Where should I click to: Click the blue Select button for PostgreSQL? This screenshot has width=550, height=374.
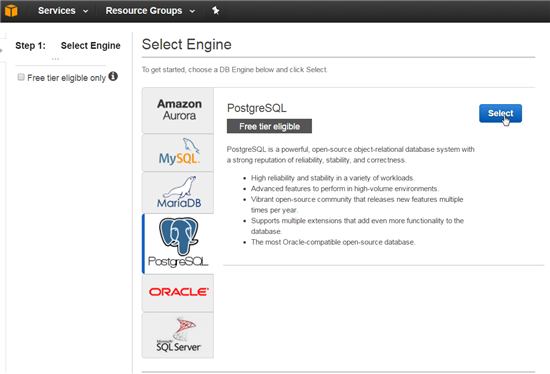[500, 113]
